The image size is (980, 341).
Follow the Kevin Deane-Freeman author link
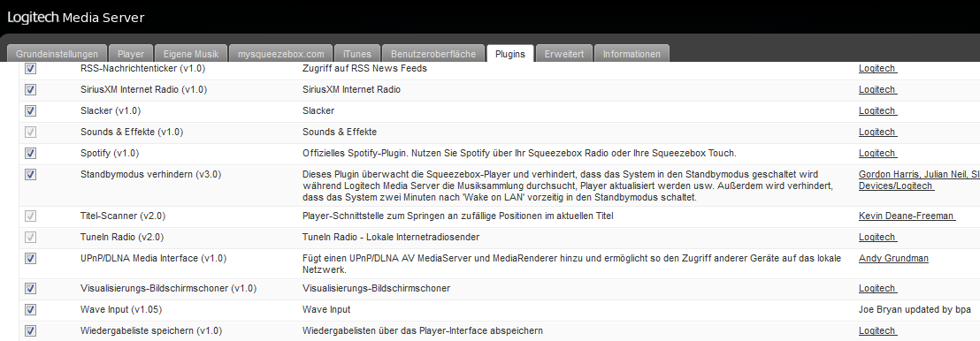click(907, 216)
